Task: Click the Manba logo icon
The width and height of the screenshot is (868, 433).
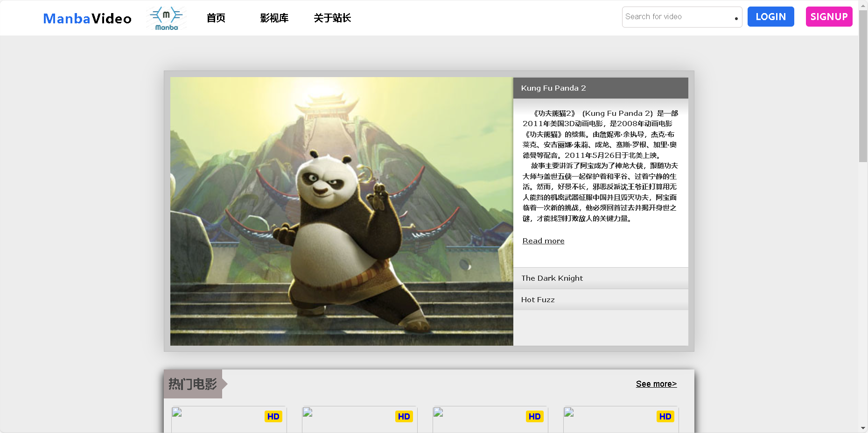Action: coord(167,18)
